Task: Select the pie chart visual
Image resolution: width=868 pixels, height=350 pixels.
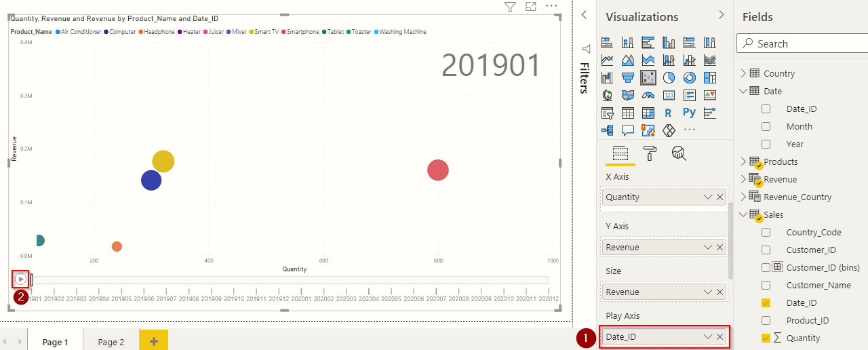Action: click(669, 78)
